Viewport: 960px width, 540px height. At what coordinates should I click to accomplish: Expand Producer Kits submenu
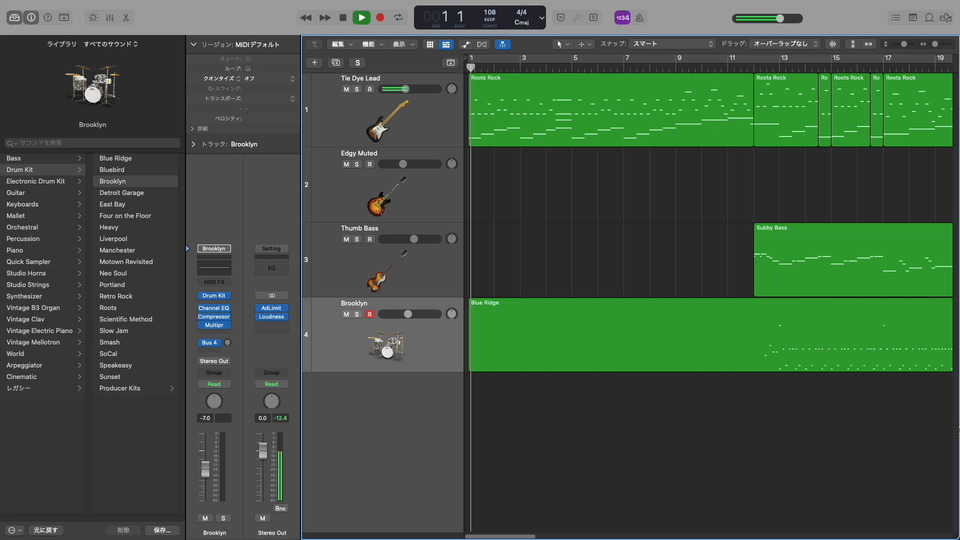tap(172, 388)
